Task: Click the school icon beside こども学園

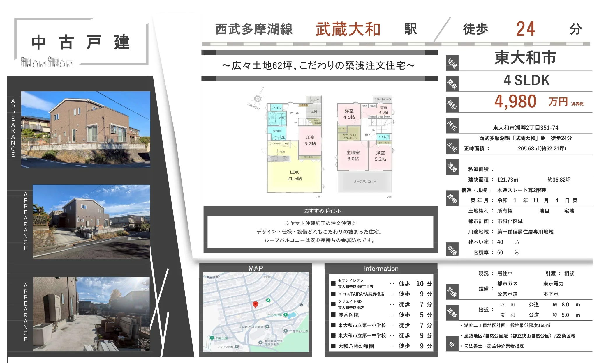Action: [x=237, y=347]
